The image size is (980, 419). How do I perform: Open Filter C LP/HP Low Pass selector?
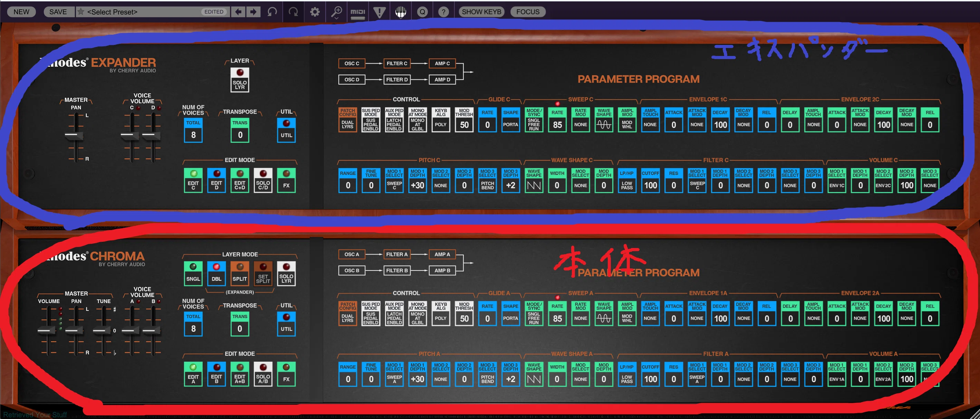tap(627, 181)
